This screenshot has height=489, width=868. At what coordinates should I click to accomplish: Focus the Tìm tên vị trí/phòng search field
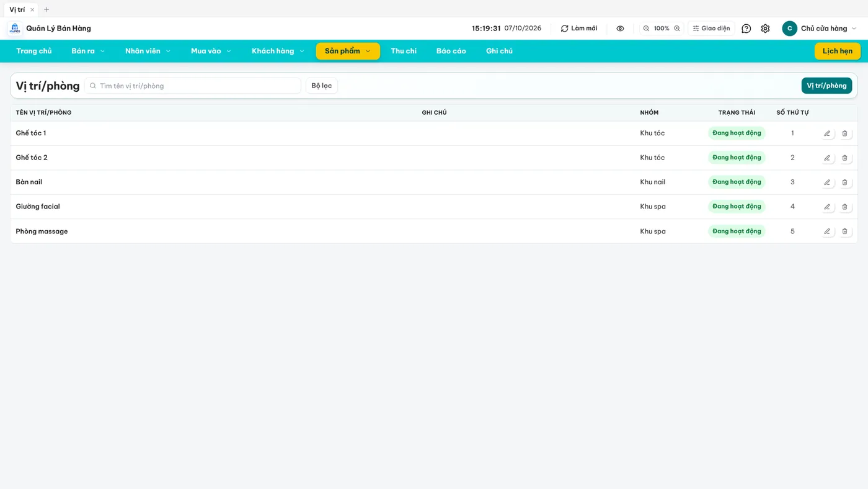[193, 86]
